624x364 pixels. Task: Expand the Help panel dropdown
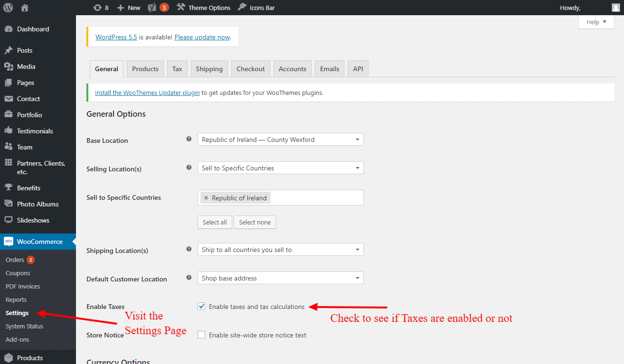coord(596,22)
